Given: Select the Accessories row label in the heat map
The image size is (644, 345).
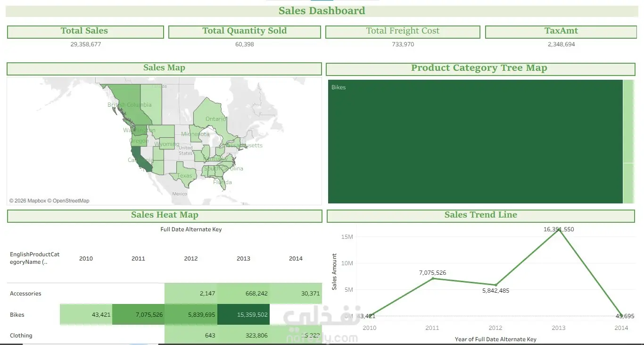Looking at the screenshot, I should click(25, 294).
